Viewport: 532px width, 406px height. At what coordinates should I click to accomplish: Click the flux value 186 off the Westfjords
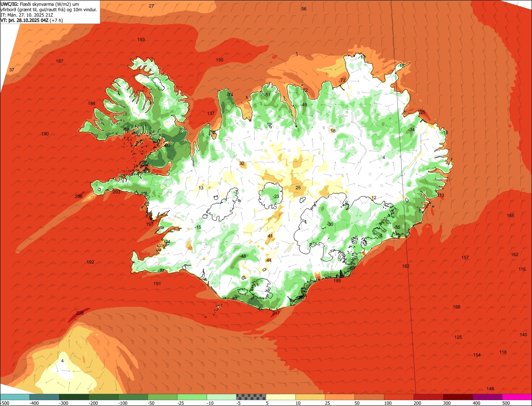92,103
